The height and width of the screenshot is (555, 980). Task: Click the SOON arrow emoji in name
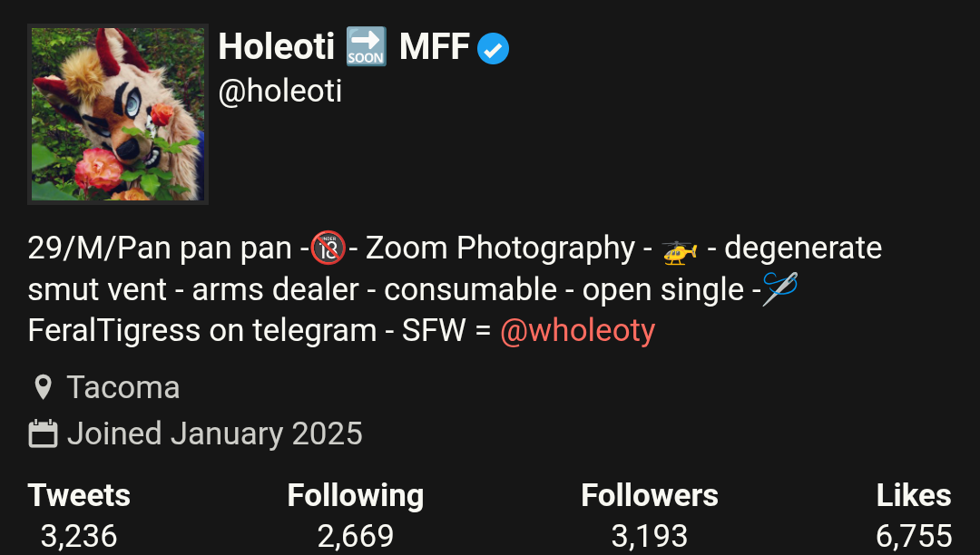[366, 47]
